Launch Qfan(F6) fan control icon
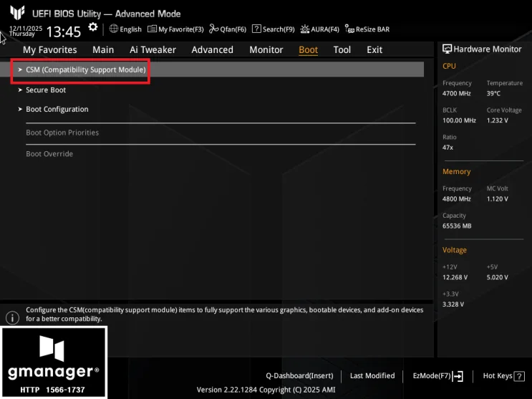Screen dimensions: 532x399 pyautogui.click(x=214, y=29)
